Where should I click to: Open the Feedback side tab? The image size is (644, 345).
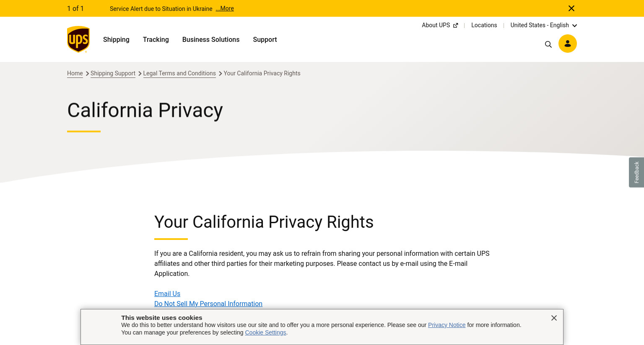[x=636, y=172]
